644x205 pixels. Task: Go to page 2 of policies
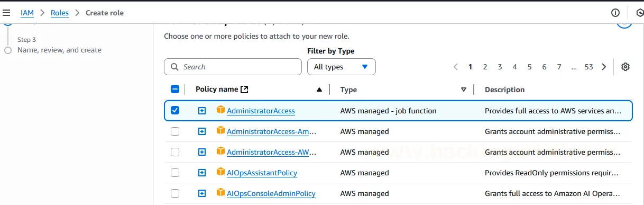pos(485,67)
